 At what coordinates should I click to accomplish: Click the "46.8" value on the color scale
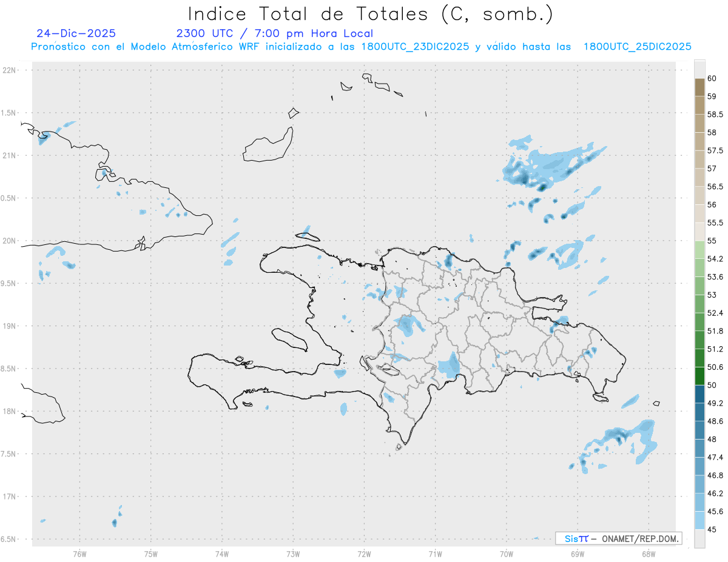[716, 475]
